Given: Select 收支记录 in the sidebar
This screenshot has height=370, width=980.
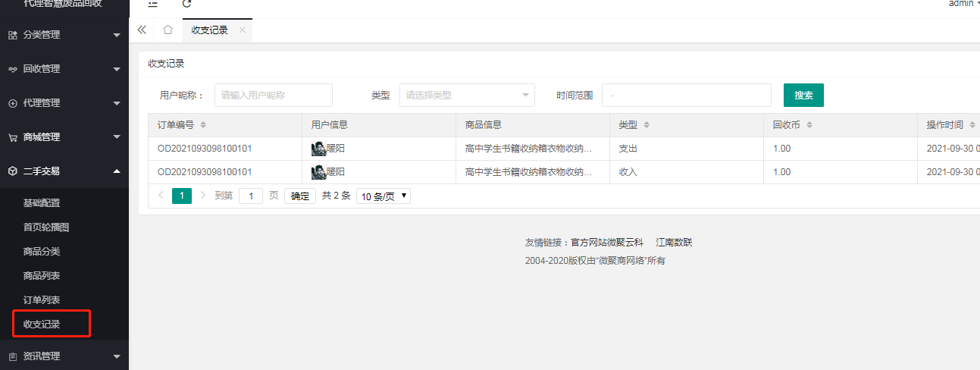Looking at the screenshot, I should (42, 325).
